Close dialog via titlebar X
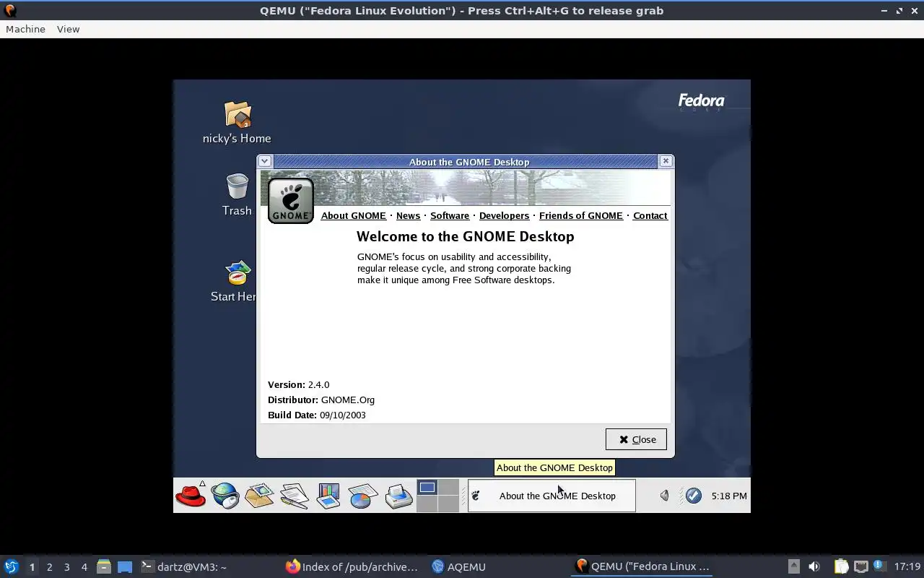The image size is (924, 578). tap(666, 161)
